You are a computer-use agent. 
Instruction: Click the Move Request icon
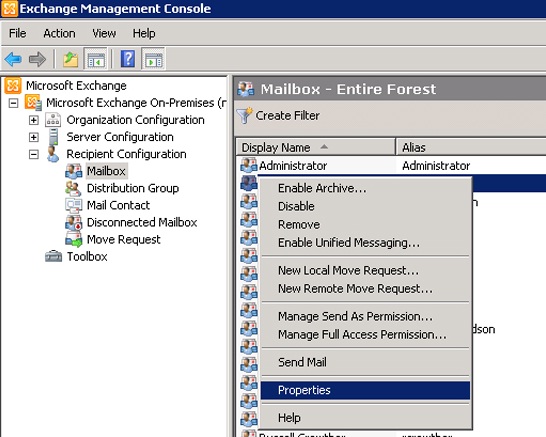(x=73, y=240)
